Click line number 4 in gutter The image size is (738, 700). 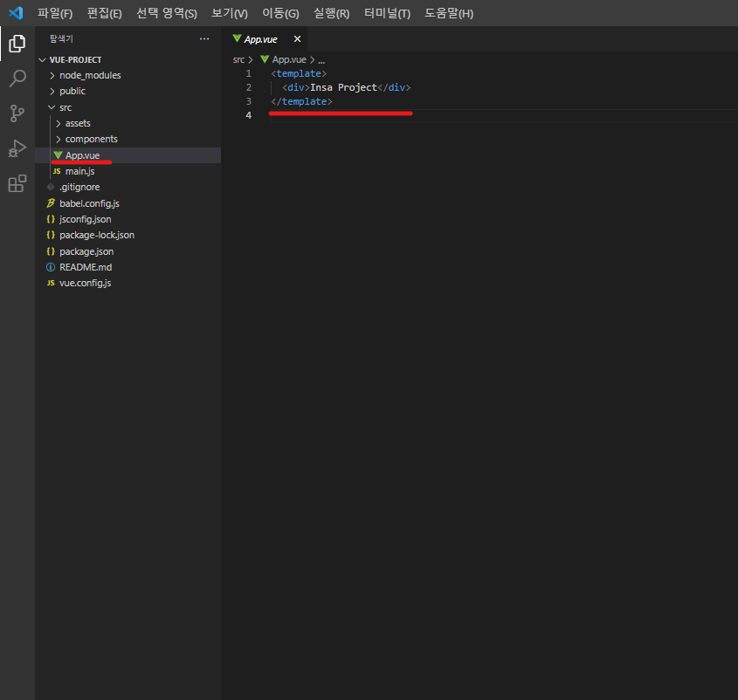click(249, 115)
